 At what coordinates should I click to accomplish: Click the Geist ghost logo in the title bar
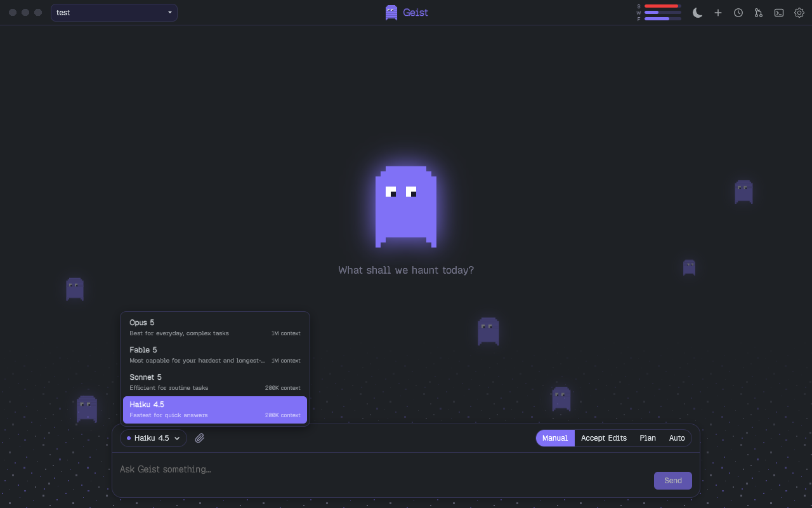tap(391, 13)
